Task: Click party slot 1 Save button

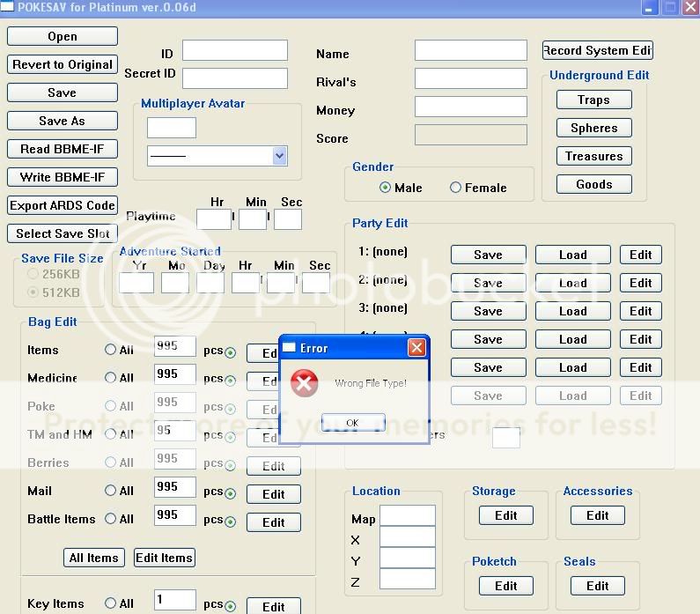Action: (x=489, y=255)
